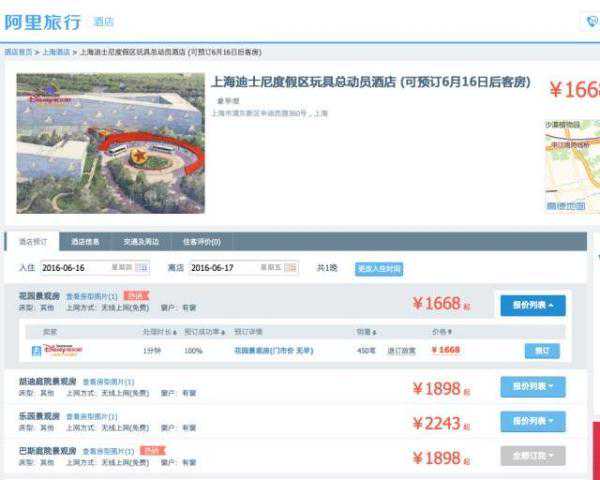Click the 阿里旅行 site logo
Screen dimensions: 600x480
point(43,22)
